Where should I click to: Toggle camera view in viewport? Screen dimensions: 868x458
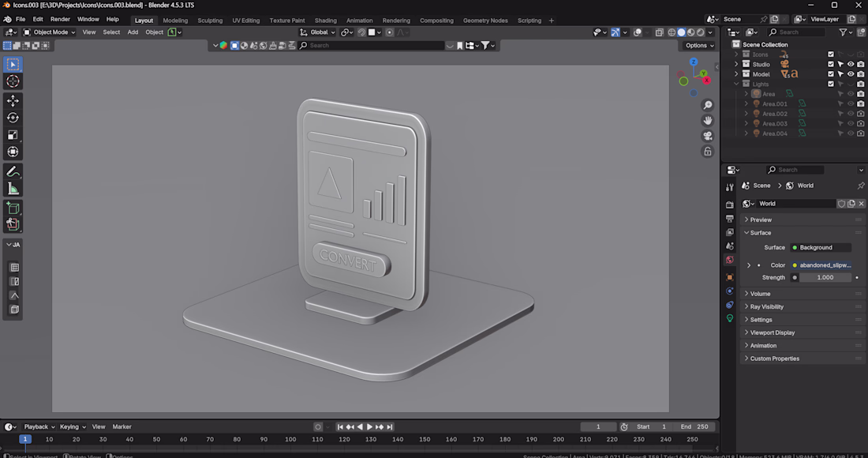[x=708, y=136]
